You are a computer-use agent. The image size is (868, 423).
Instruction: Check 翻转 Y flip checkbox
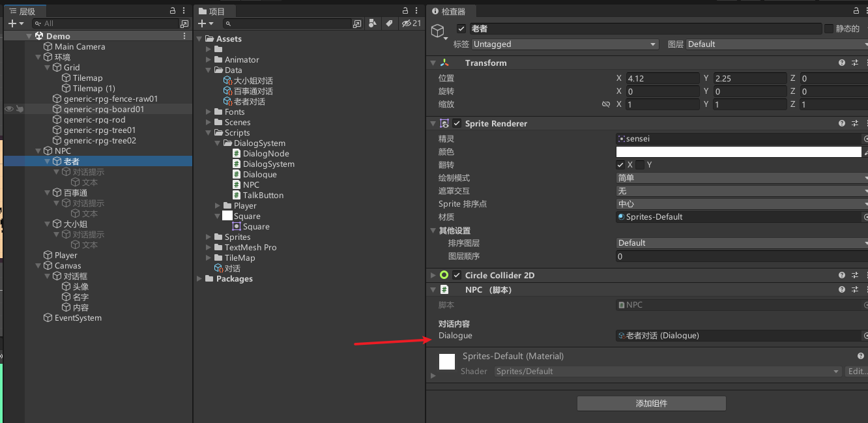point(640,165)
